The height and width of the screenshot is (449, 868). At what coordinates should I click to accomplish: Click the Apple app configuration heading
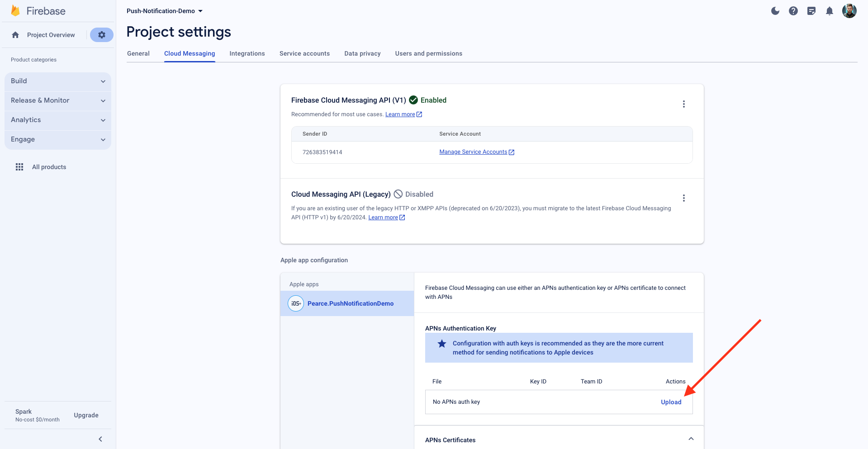click(314, 260)
